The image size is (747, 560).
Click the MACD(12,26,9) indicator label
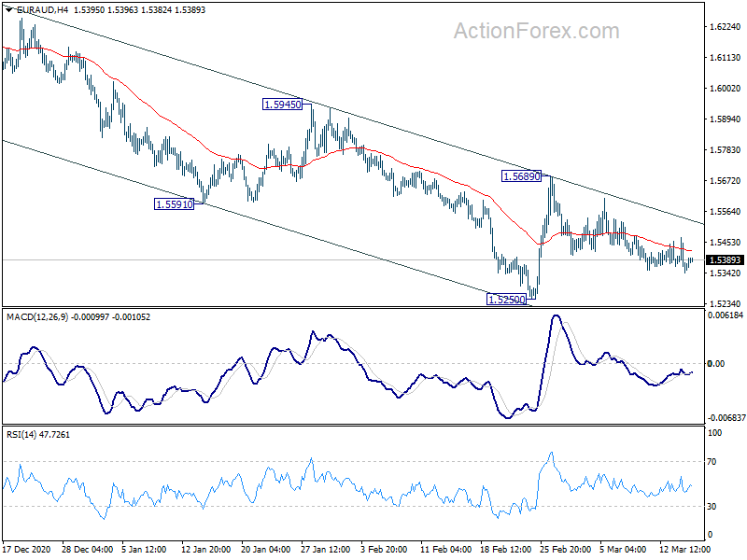[x=37, y=316]
